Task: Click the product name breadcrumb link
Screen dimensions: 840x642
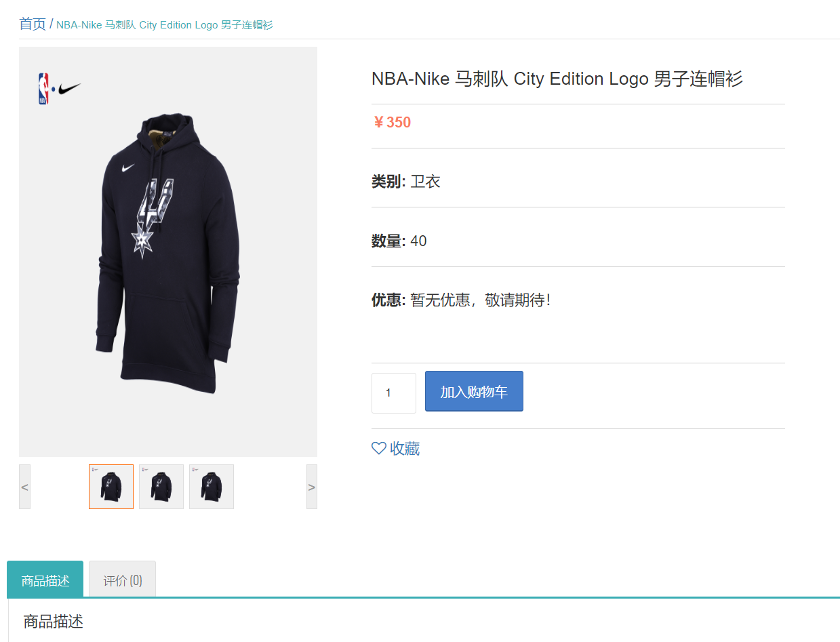Action: click(165, 25)
